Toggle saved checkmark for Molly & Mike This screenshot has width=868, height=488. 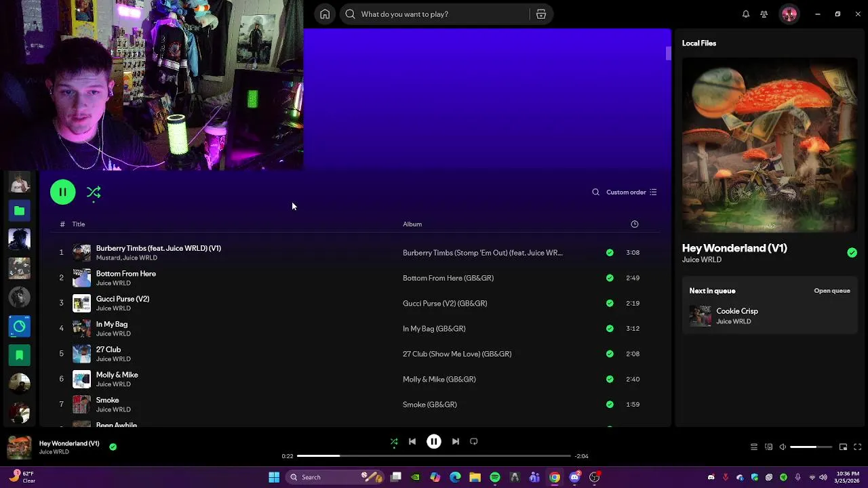(x=610, y=380)
